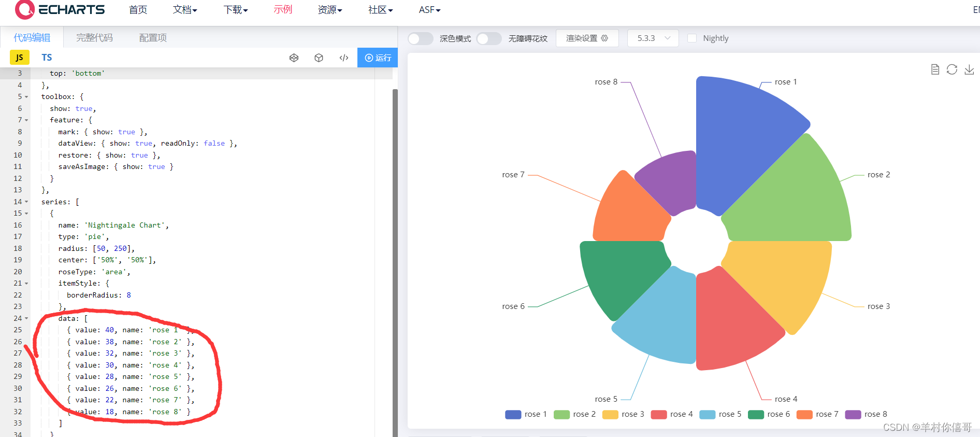The height and width of the screenshot is (437, 980).
Task: Toggle dark mode switch
Action: [x=420, y=38]
